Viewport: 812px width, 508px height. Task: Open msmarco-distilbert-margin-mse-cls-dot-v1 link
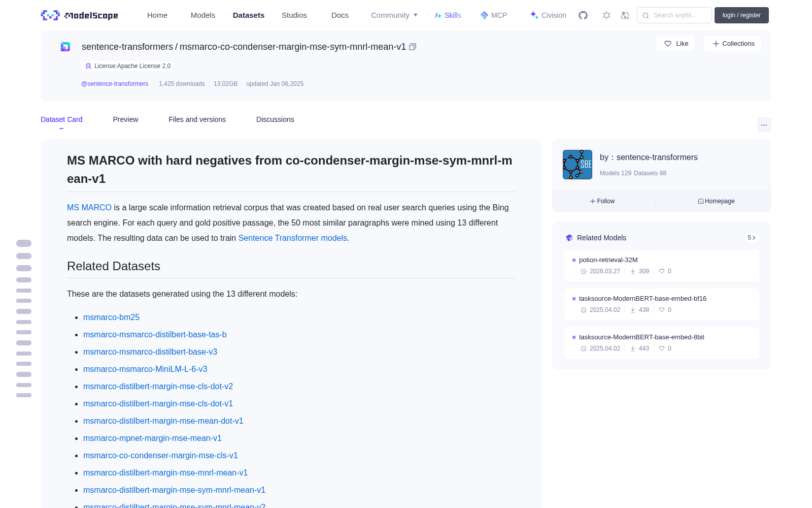(x=158, y=403)
